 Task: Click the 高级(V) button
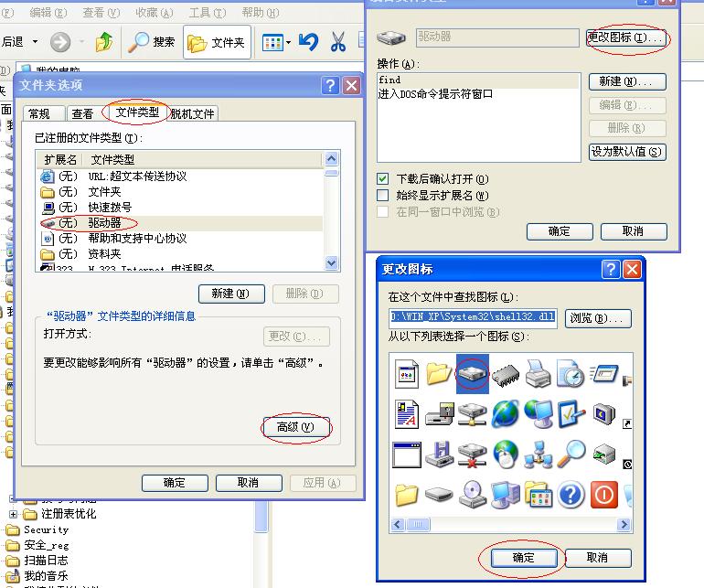295,427
